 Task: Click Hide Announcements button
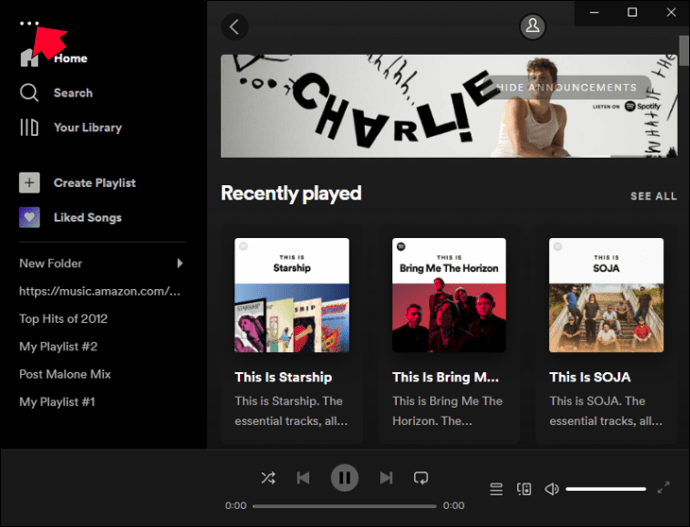pyautogui.click(x=566, y=88)
